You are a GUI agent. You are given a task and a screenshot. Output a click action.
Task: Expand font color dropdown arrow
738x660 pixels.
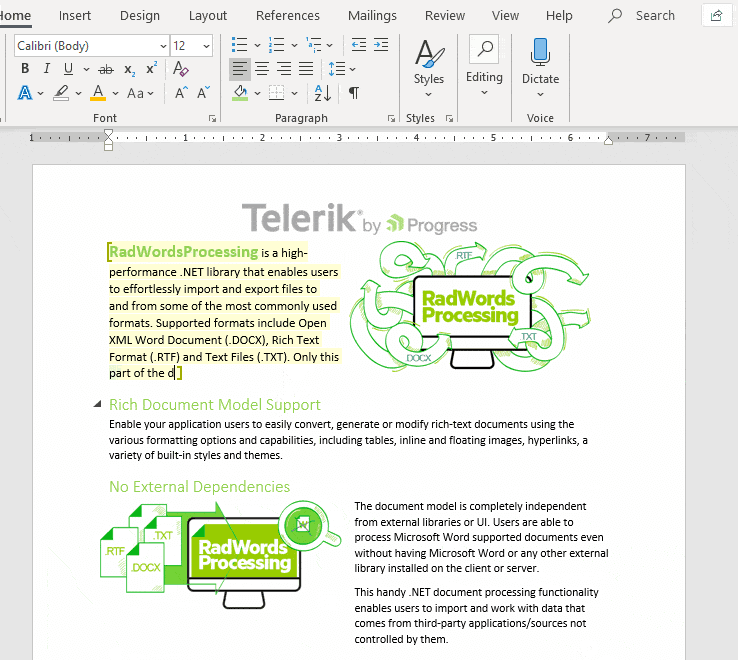(115, 93)
